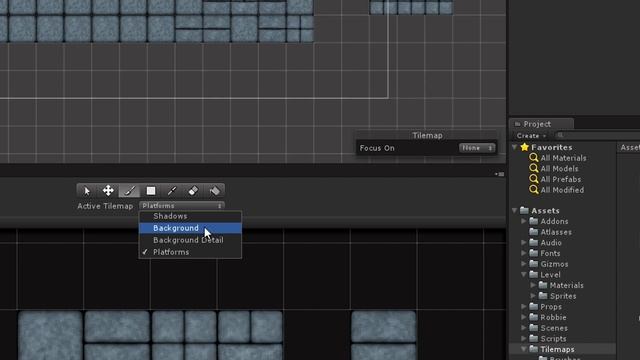Collapse the Level folder arrow
Image resolution: width=640 pixels, height=360 pixels.
[x=524, y=275]
